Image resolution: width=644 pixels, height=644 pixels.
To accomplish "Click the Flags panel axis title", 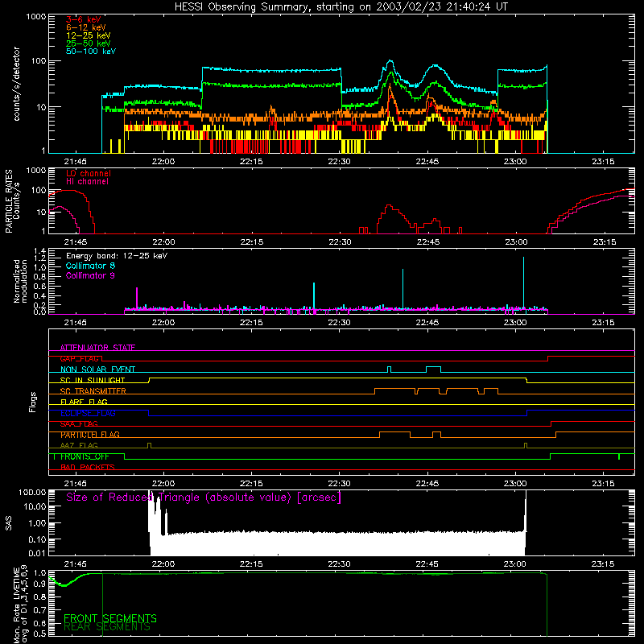I will (33, 402).
